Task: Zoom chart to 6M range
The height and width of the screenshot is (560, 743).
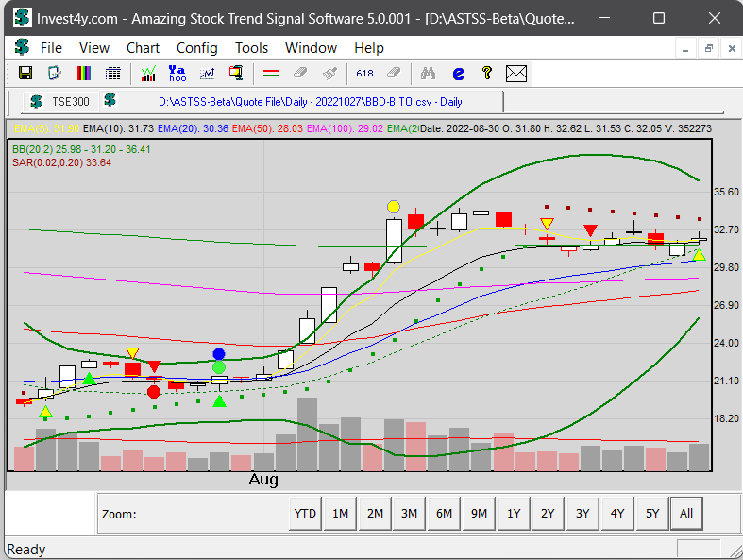Action: tap(444, 514)
